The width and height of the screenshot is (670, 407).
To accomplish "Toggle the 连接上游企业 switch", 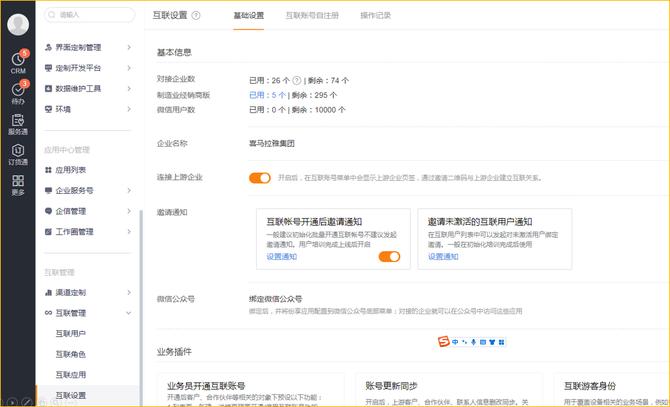I will (x=259, y=178).
